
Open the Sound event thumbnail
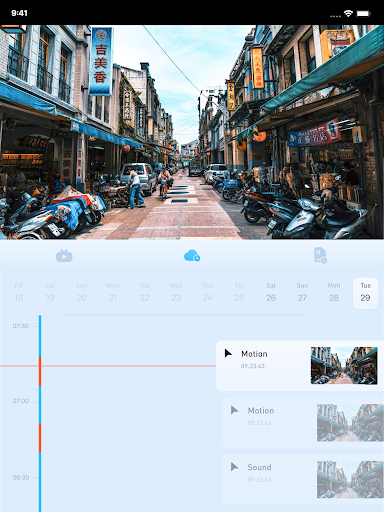tap(350, 479)
